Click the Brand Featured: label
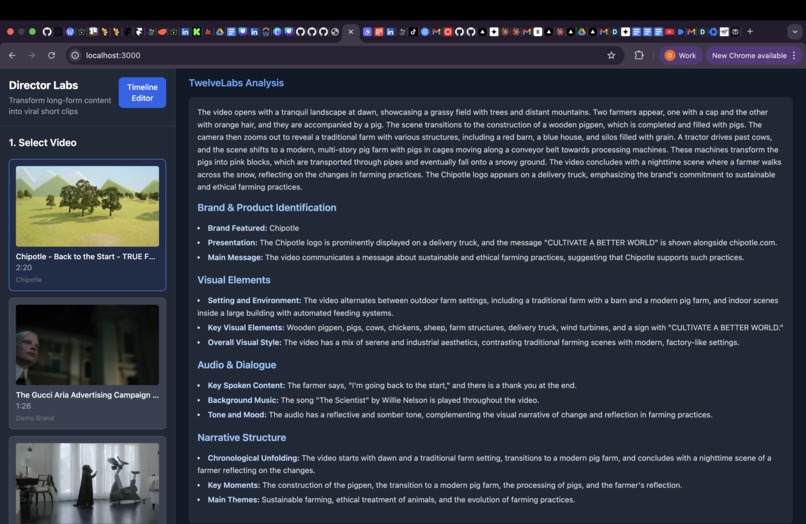 (237, 228)
